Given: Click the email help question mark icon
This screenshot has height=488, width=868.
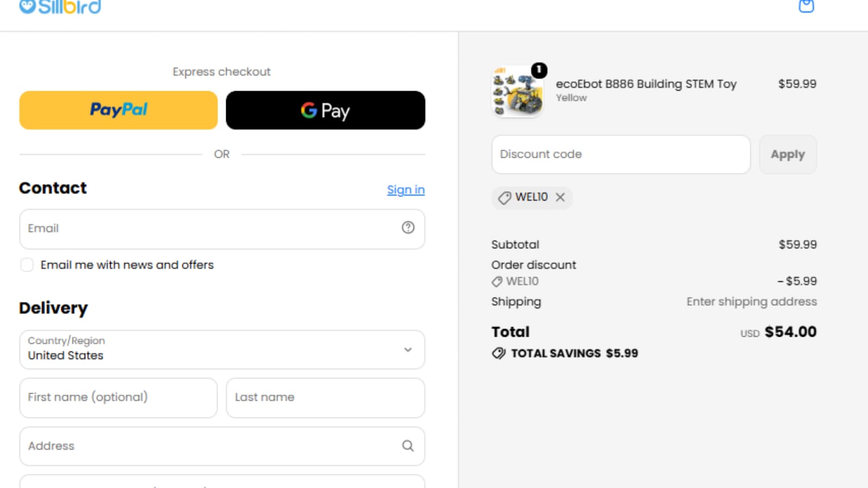Looking at the screenshot, I should 408,228.
